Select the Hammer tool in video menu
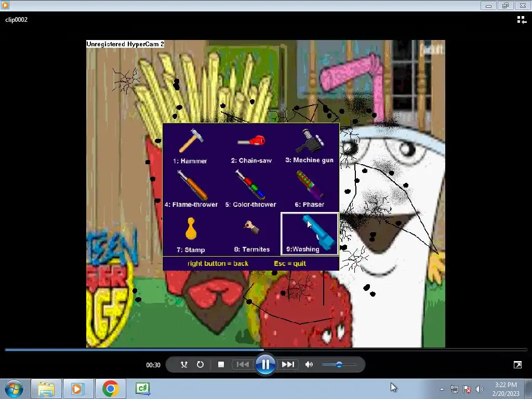532x399 pixels. [191, 146]
